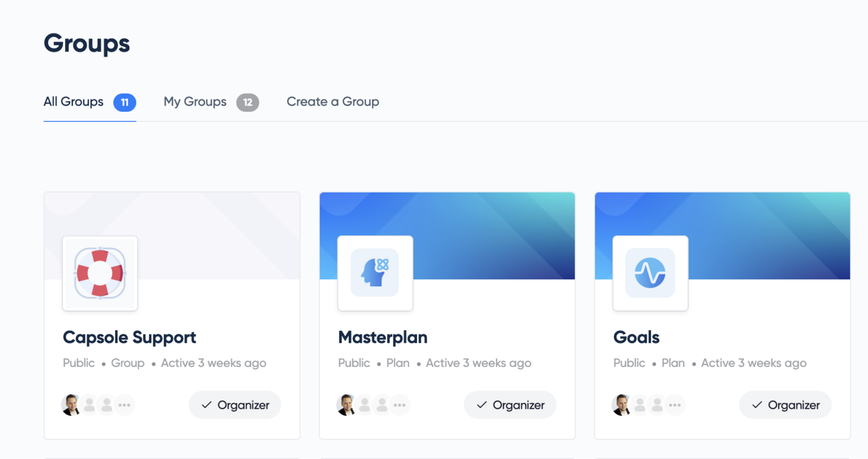This screenshot has height=459, width=868.
Task: Open the Capsole Support group title
Action: (x=129, y=337)
